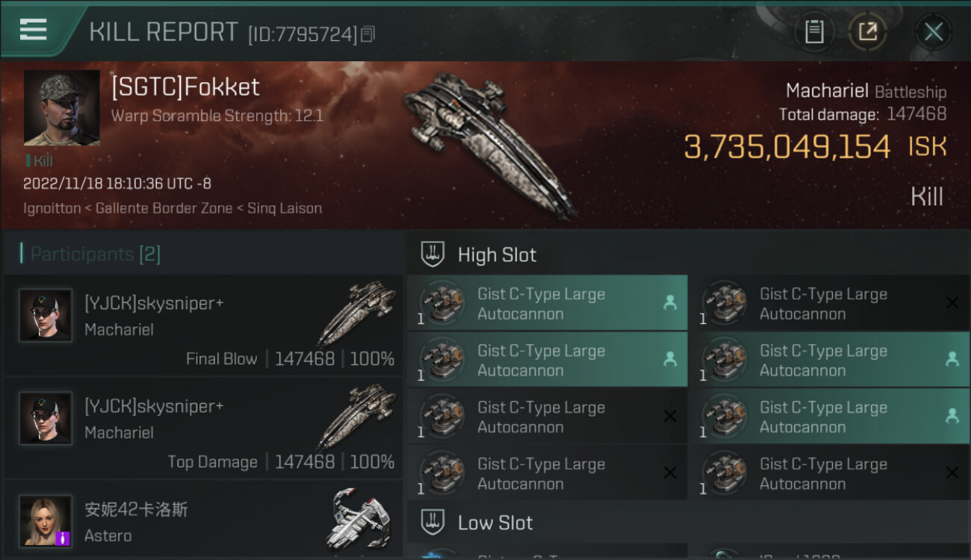This screenshot has width=971, height=560.
Task: Open the hamburger menu icon
Action: (x=34, y=30)
